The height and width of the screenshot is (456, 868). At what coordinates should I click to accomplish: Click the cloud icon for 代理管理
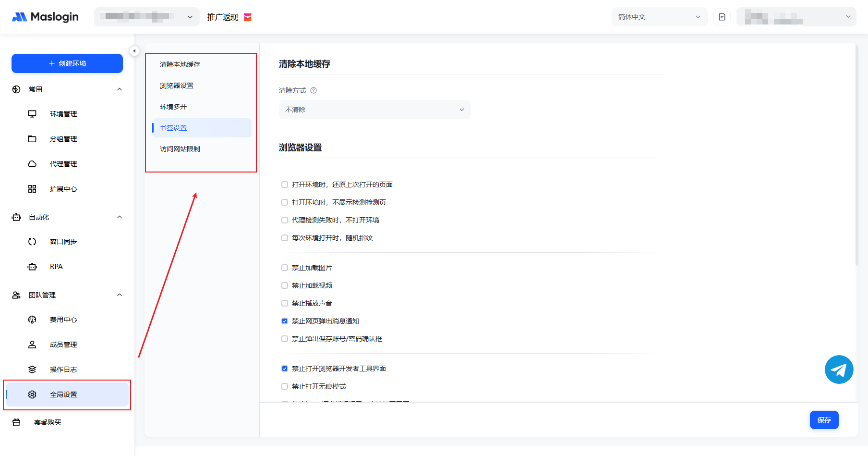point(32,164)
